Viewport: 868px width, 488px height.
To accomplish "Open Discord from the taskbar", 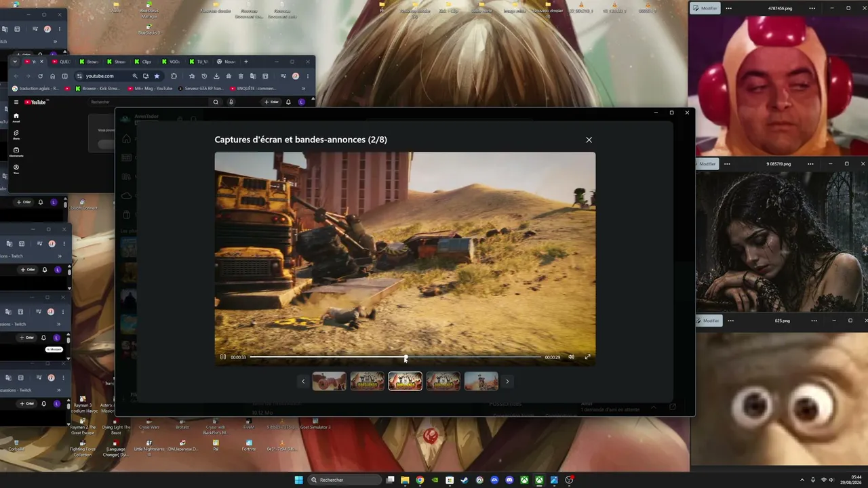I will [509, 480].
